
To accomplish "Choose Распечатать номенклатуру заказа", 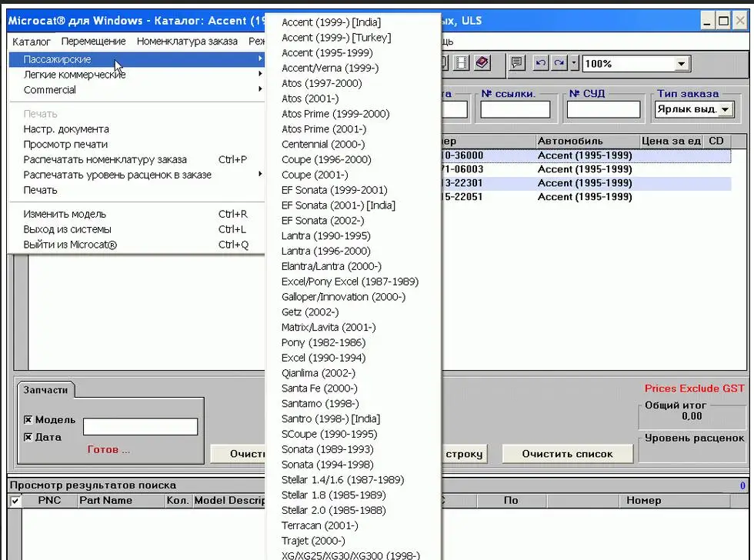I will coord(137,159).
